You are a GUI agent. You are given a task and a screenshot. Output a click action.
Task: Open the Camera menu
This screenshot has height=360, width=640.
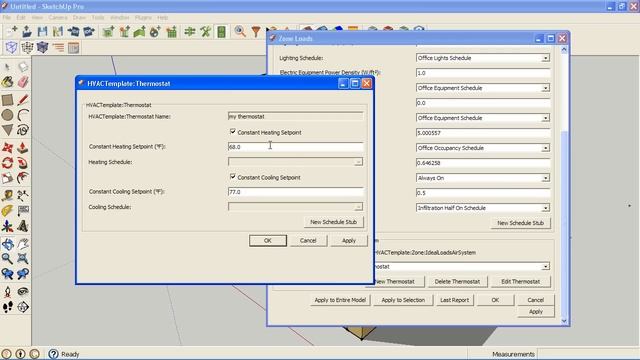click(58, 18)
